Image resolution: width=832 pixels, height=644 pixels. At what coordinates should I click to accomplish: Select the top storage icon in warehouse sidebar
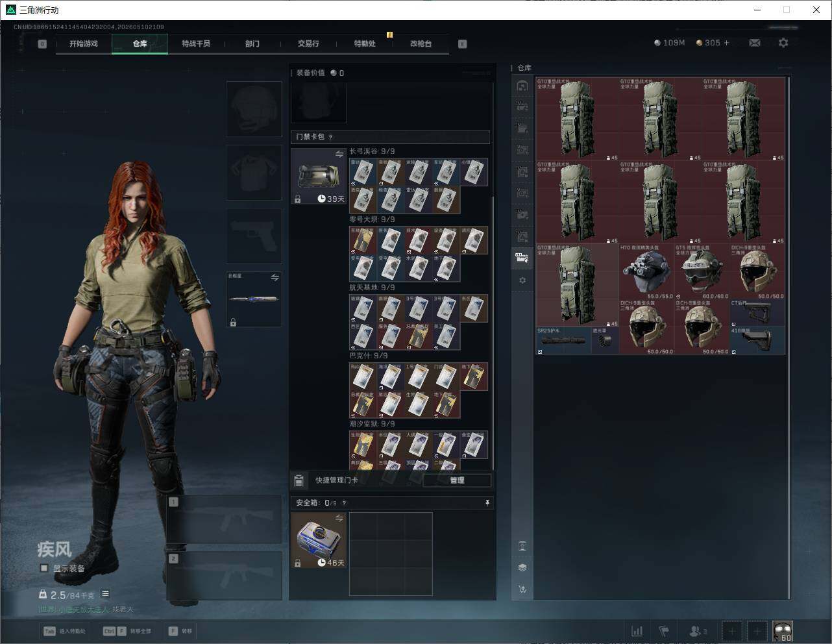pyautogui.click(x=522, y=86)
